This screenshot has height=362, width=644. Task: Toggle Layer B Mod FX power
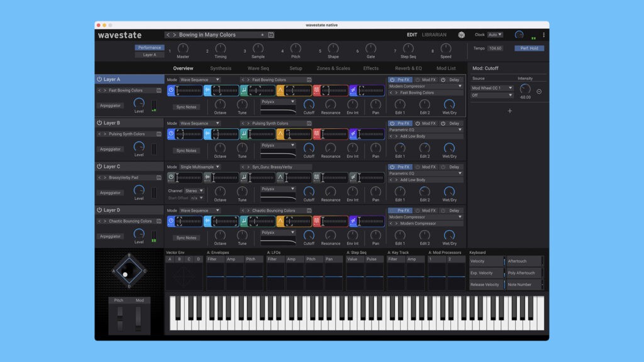point(418,123)
